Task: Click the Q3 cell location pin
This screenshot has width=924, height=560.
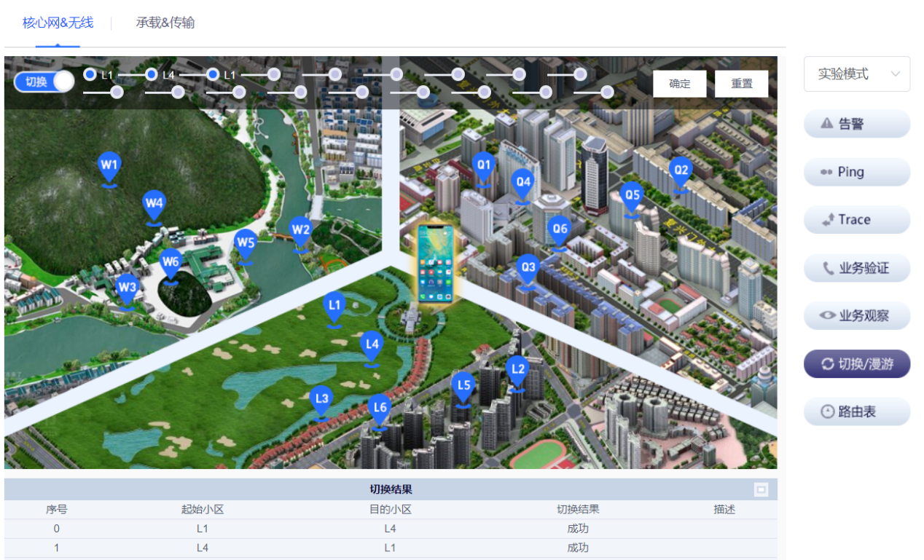Action: [x=528, y=269]
